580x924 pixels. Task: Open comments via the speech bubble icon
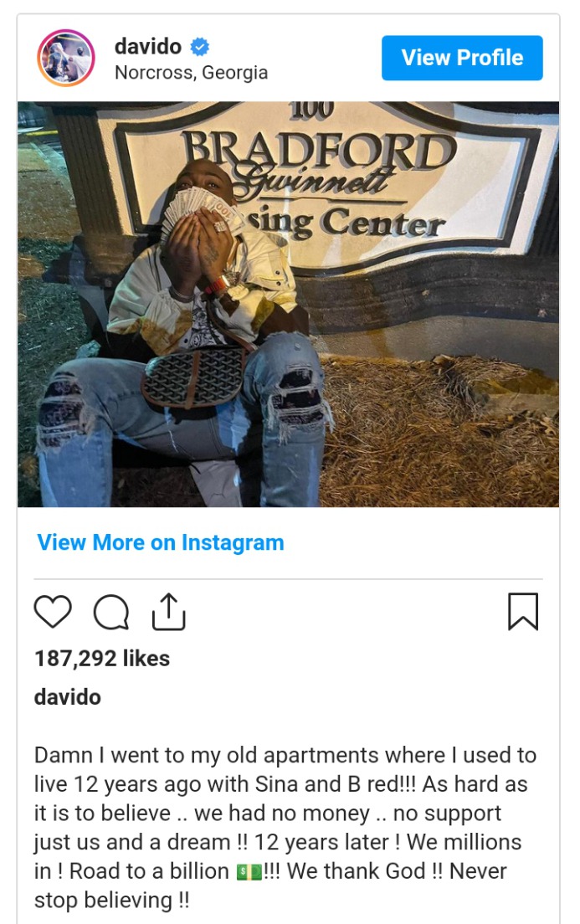point(111,613)
